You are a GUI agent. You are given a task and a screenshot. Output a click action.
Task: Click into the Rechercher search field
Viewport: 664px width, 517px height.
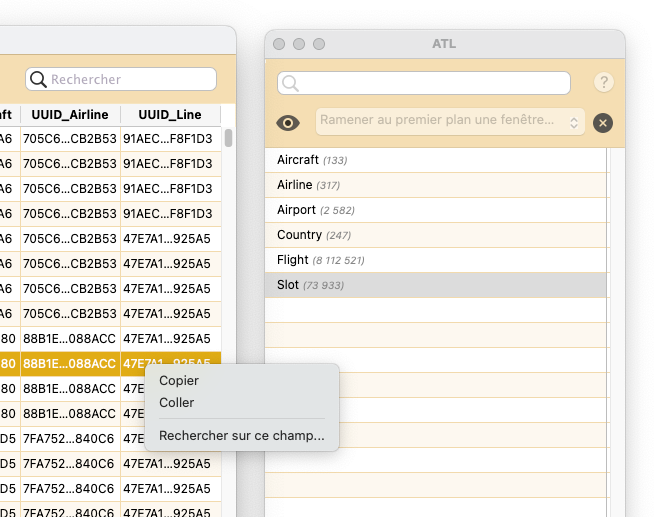[x=121, y=79]
